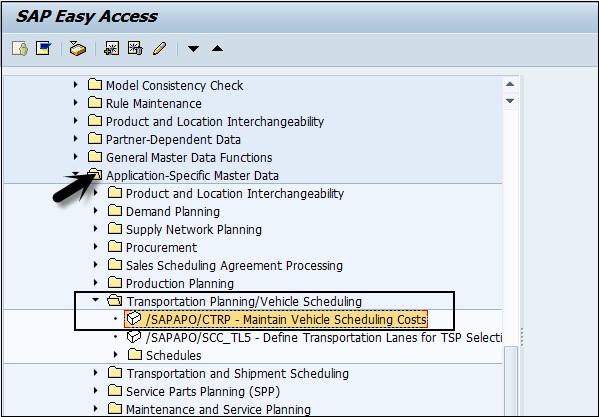
Task: Click the Partner-Dependent Data folder icon
Action: click(95, 138)
